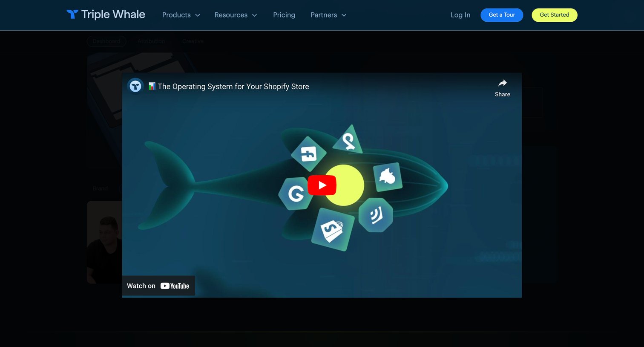Expand the Products dropdown
644x347 pixels.
pos(181,15)
